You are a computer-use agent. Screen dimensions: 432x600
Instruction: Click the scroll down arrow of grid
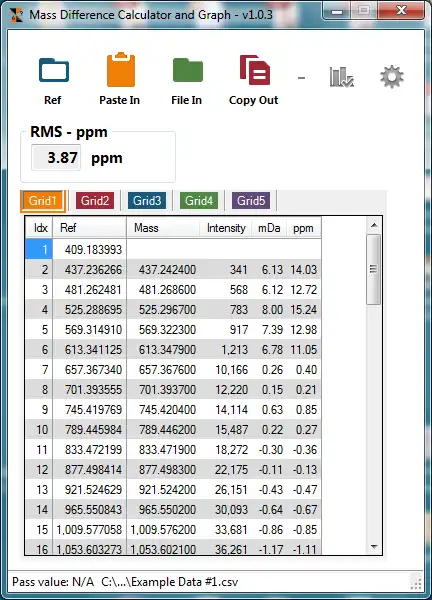pyautogui.click(x=374, y=547)
